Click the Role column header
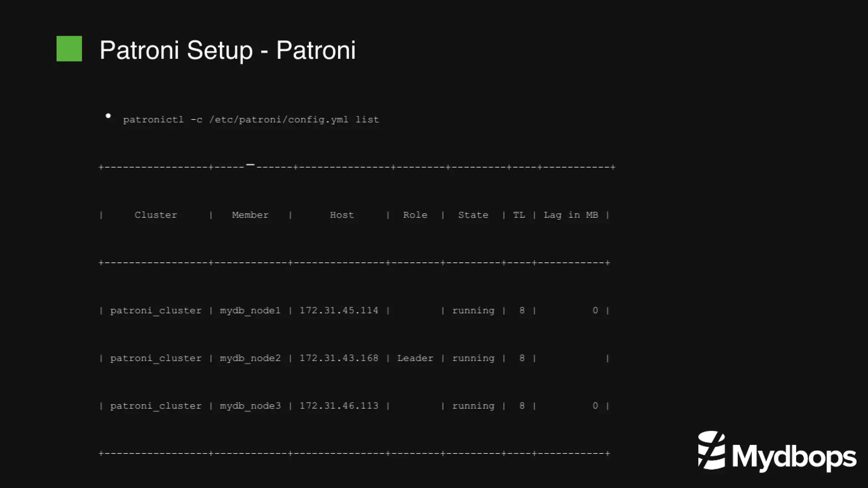The image size is (868, 488). click(415, 215)
